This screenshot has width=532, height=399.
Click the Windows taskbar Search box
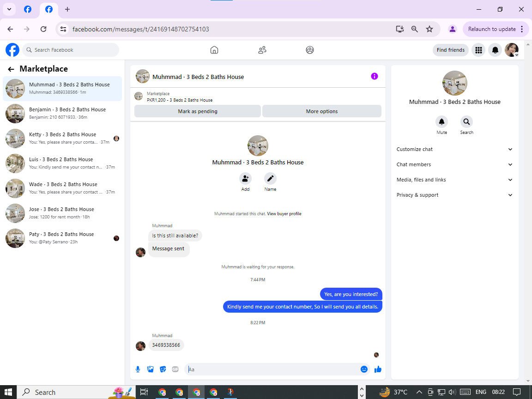point(76,392)
